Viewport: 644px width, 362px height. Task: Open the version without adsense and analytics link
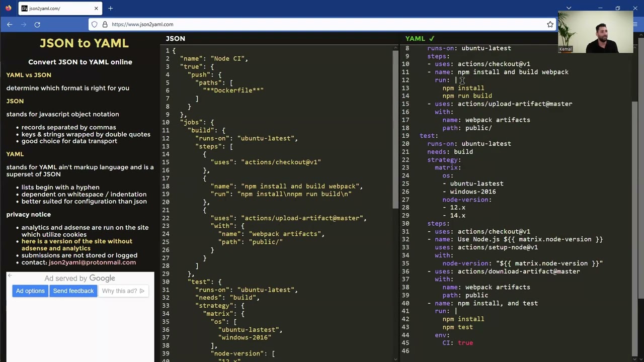pos(76,245)
